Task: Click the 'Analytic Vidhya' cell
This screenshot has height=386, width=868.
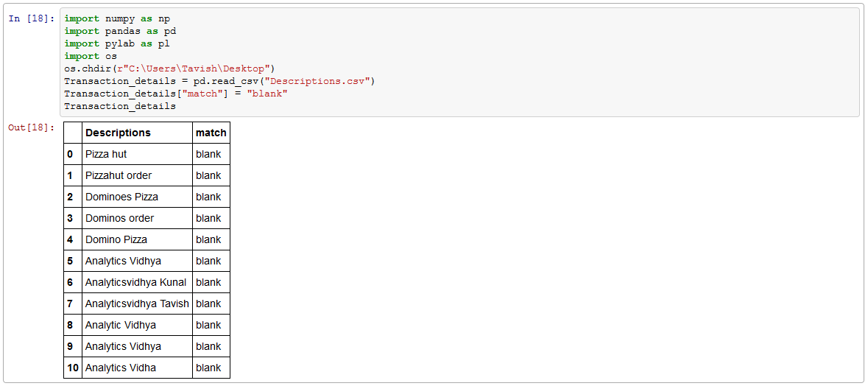Action: click(121, 325)
